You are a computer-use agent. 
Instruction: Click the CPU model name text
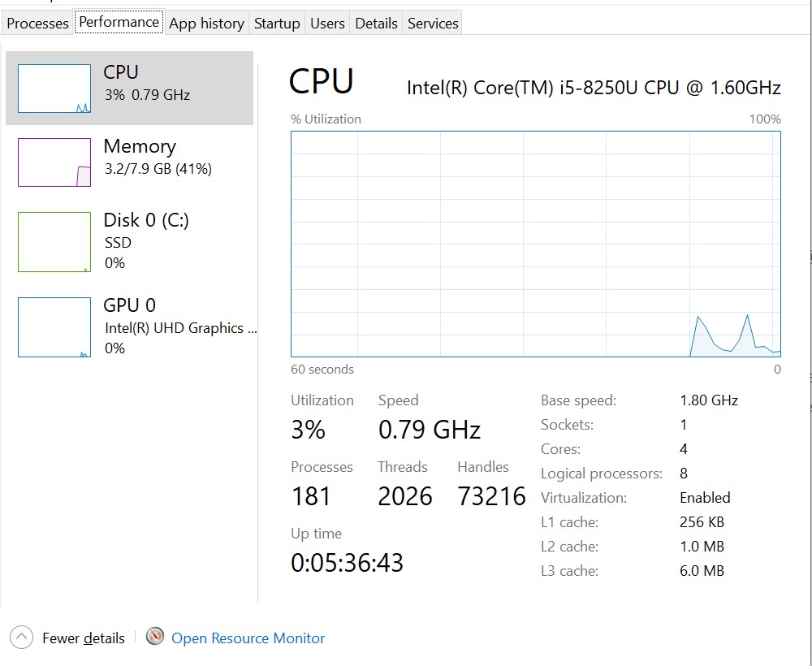tap(594, 88)
